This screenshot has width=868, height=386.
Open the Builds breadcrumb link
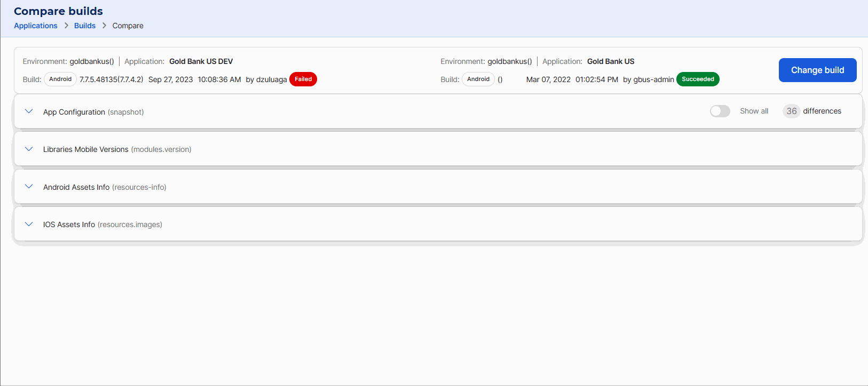coord(85,26)
